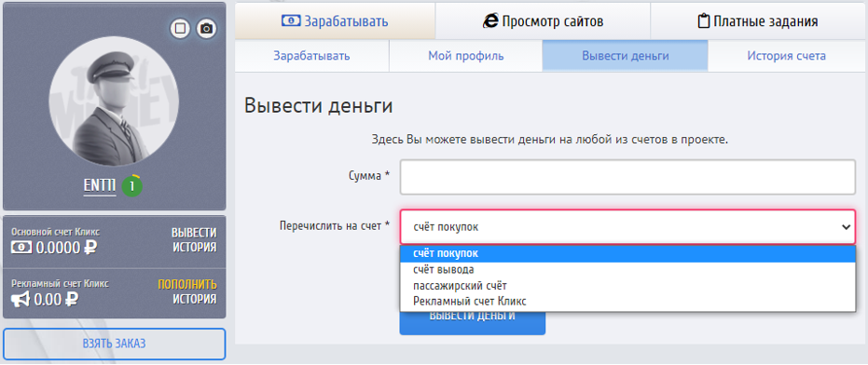Image resolution: width=868 pixels, height=365 pixels.
Task: Open the Зарабатывать top tab with money icon
Action: coord(335,21)
